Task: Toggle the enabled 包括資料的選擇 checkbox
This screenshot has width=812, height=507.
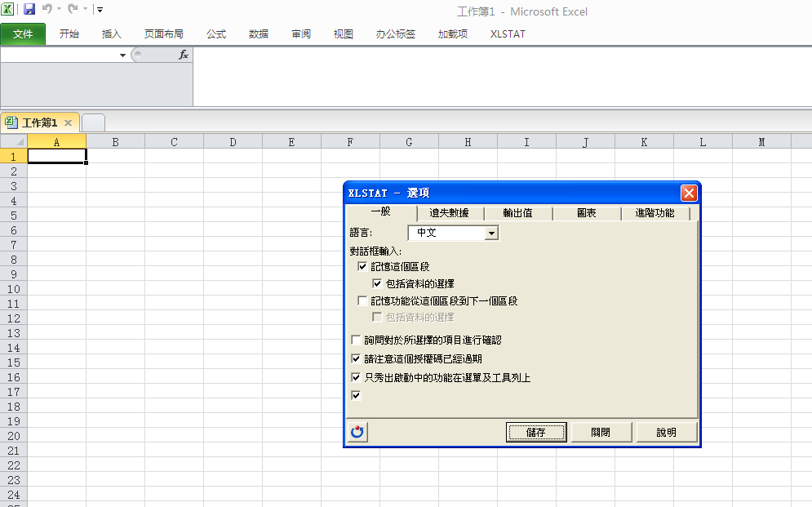Action: [x=377, y=284]
